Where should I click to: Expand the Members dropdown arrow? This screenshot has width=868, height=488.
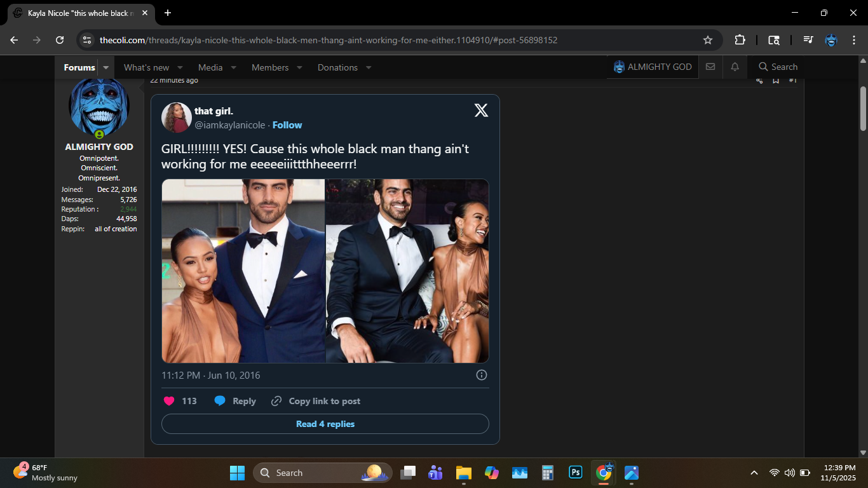click(299, 67)
